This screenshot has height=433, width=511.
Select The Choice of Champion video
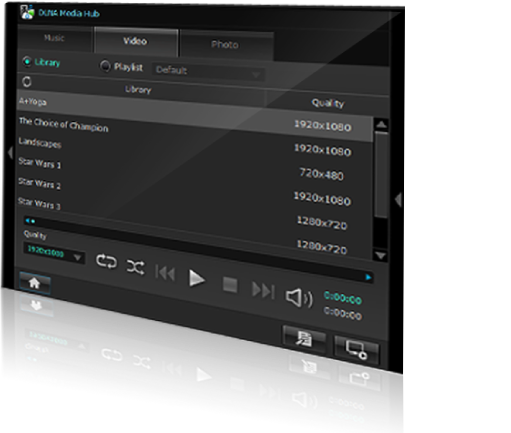click(64, 124)
